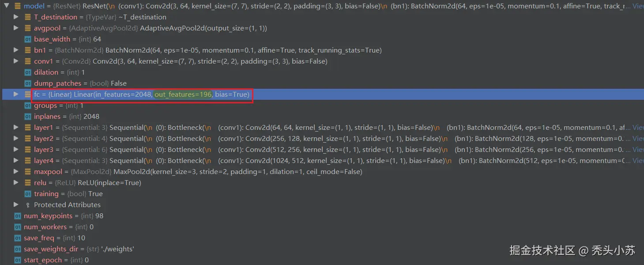644x265 pixels.
Task: Open the View link on the layer4 row
Action: coord(638,161)
